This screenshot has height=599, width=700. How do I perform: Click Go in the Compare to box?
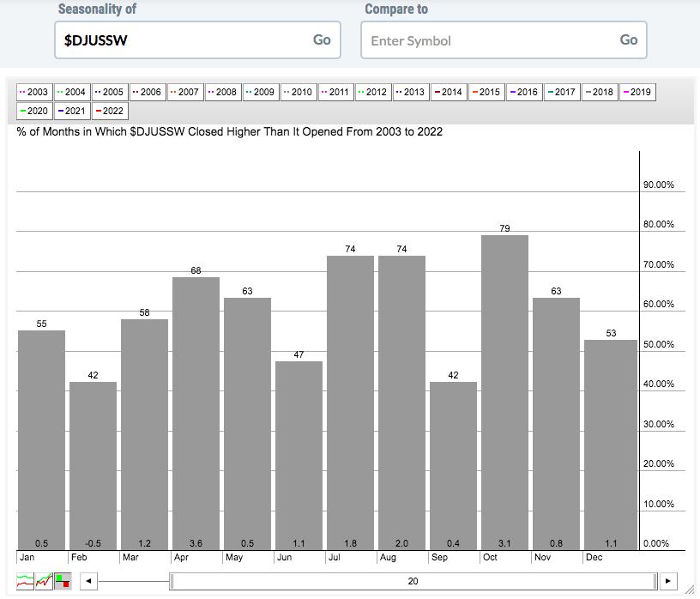(629, 39)
